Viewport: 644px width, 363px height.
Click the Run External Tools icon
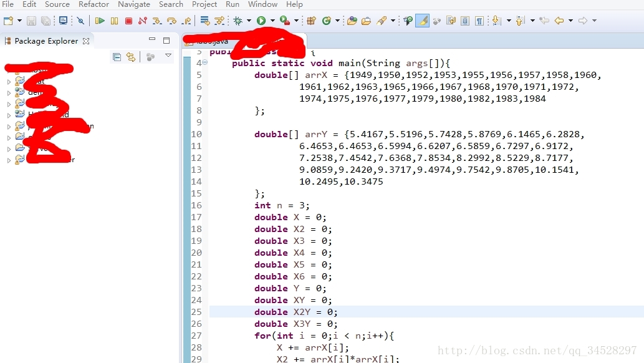click(x=285, y=21)
